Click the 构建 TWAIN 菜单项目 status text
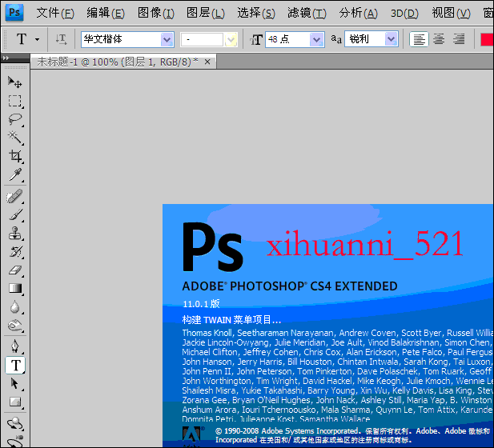494x448 pixels. [x=231, y=320]
